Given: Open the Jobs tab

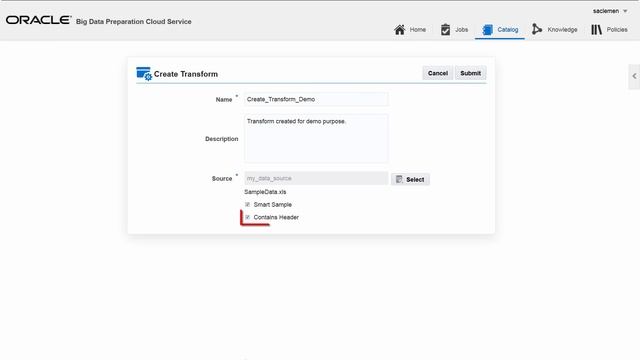Looking at the screenshot, I should click(x=454, y=29).
